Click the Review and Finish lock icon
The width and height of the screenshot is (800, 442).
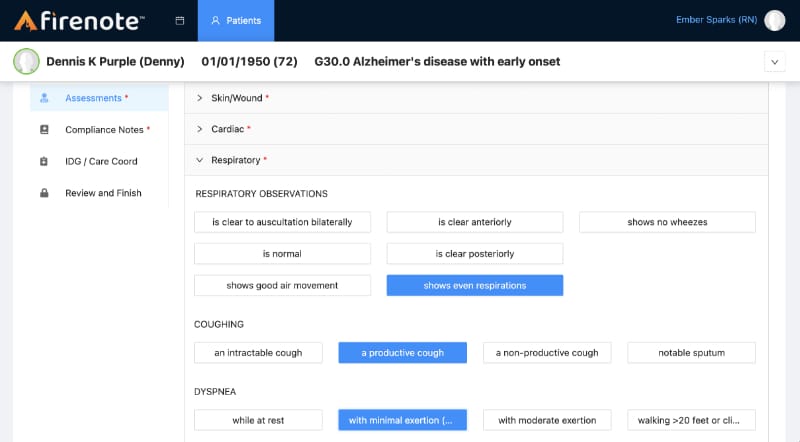(x=44, y=193)
